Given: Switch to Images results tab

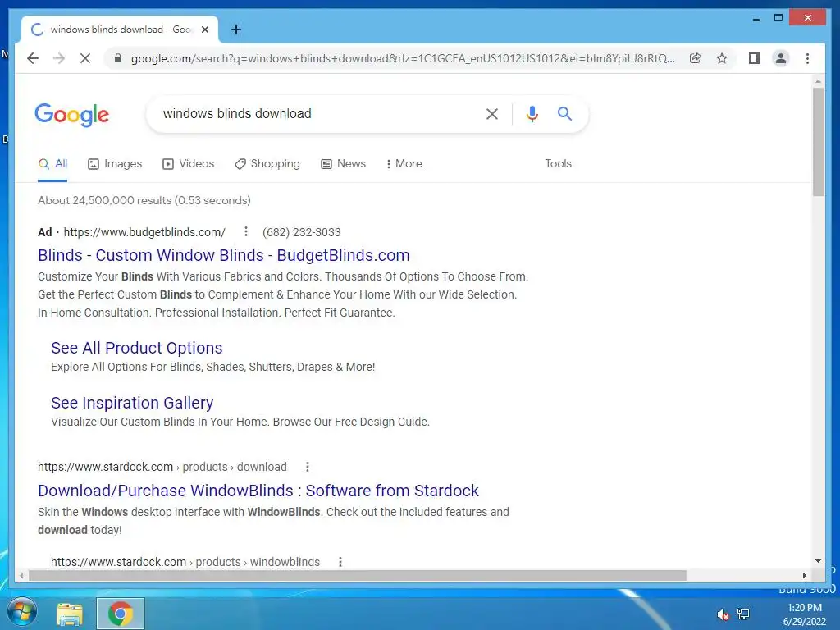Looking at the screenshot, I should click(x=115, y=163).
